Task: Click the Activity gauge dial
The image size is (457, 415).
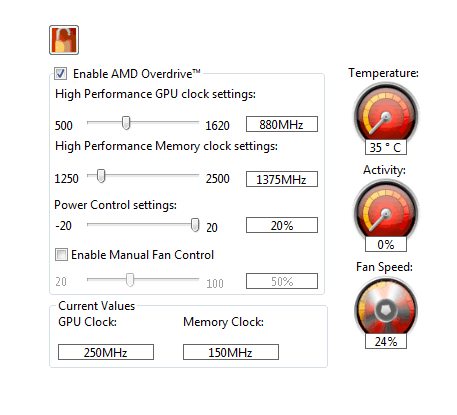Action: pyautogui.click(x=386, y=211)
